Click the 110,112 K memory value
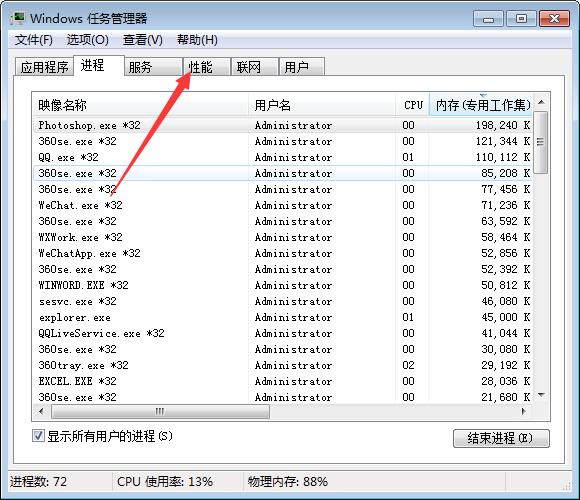Screen dimensions: 580x500 click(x=503, y=157)
